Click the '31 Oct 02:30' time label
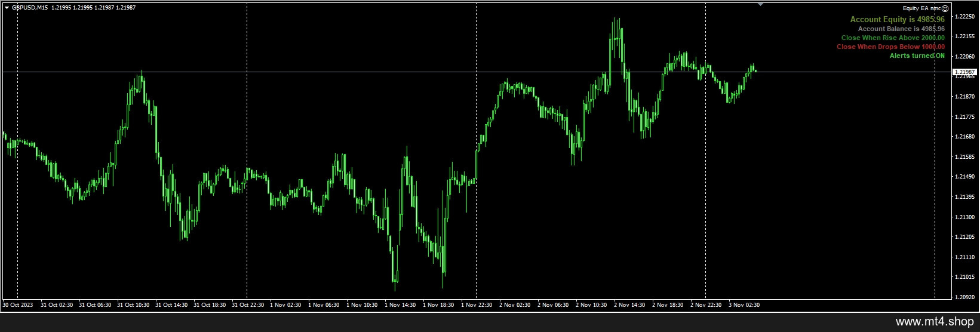The width and height of the screenshot is (980, 332). click(57, 305)
